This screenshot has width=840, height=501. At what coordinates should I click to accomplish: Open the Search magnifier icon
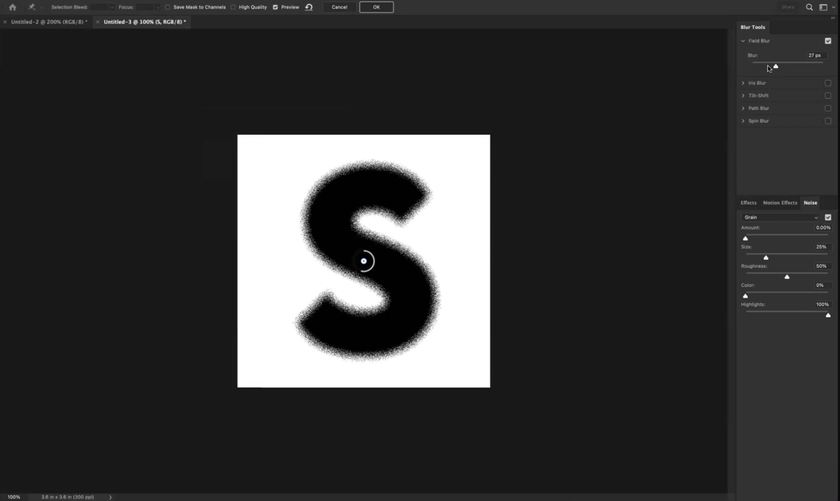pyautogui.click(x=809, y=7)
